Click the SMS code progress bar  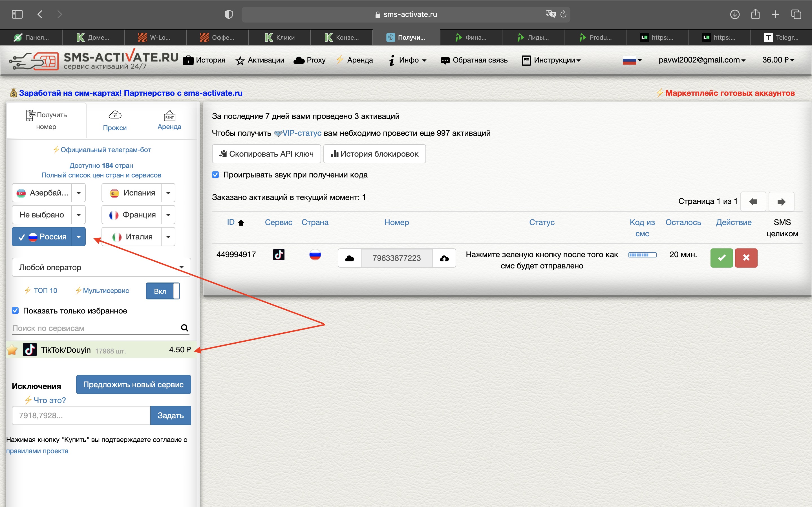642,255
